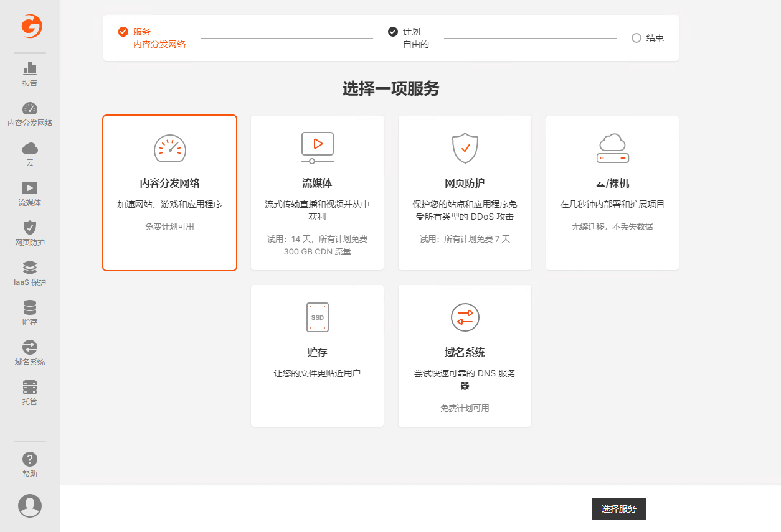Open 报告 reports bar chart icon
Image resolution: width=781 pixels, height=532 pixels.
pyautogui.click(x=30, y=68)
